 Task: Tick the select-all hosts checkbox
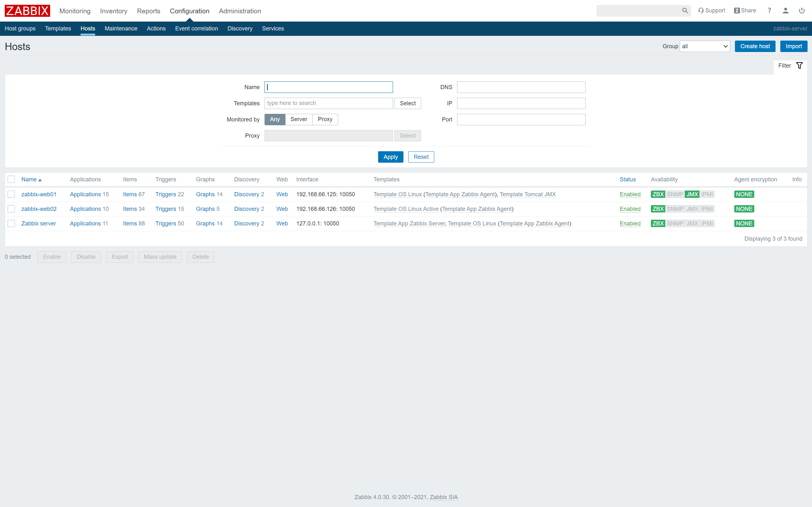[11, 179]
